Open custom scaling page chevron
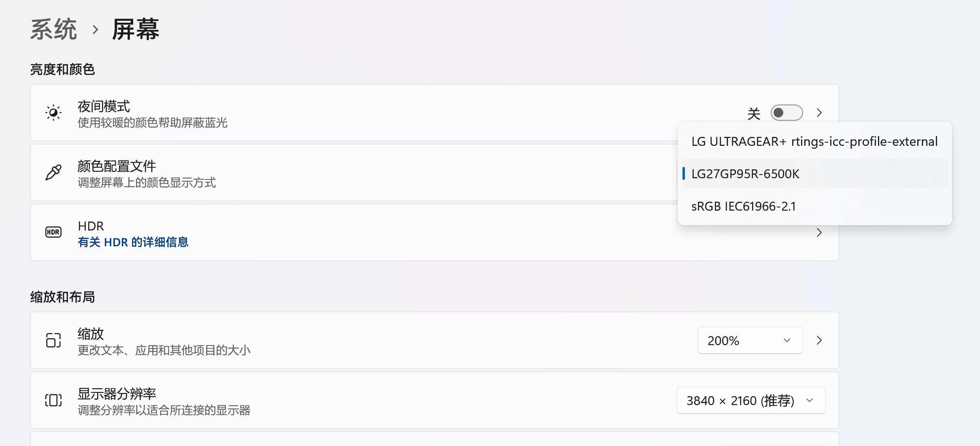980x446 pixels. click(819, 340)
